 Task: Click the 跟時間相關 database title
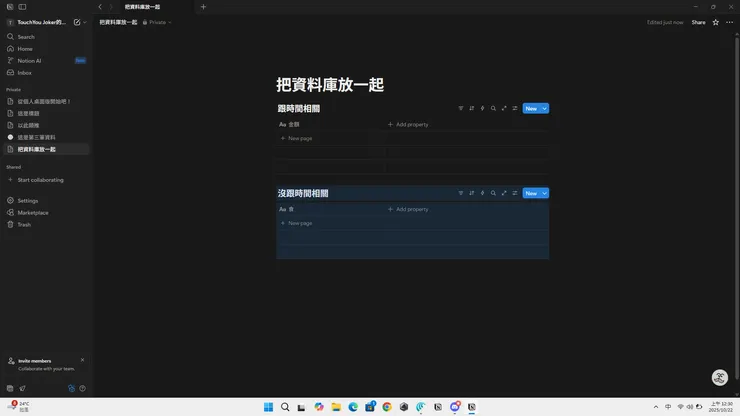299,109
